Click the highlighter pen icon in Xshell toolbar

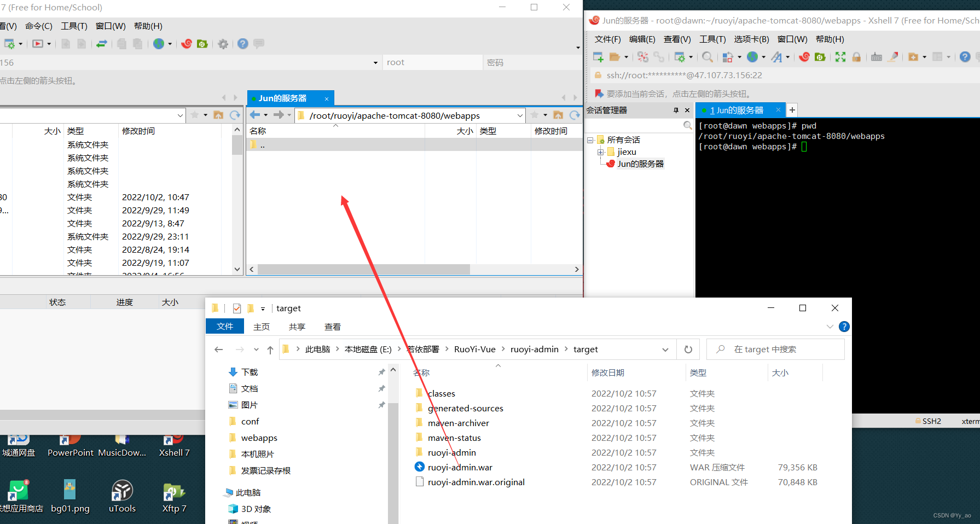coord(893,57)
